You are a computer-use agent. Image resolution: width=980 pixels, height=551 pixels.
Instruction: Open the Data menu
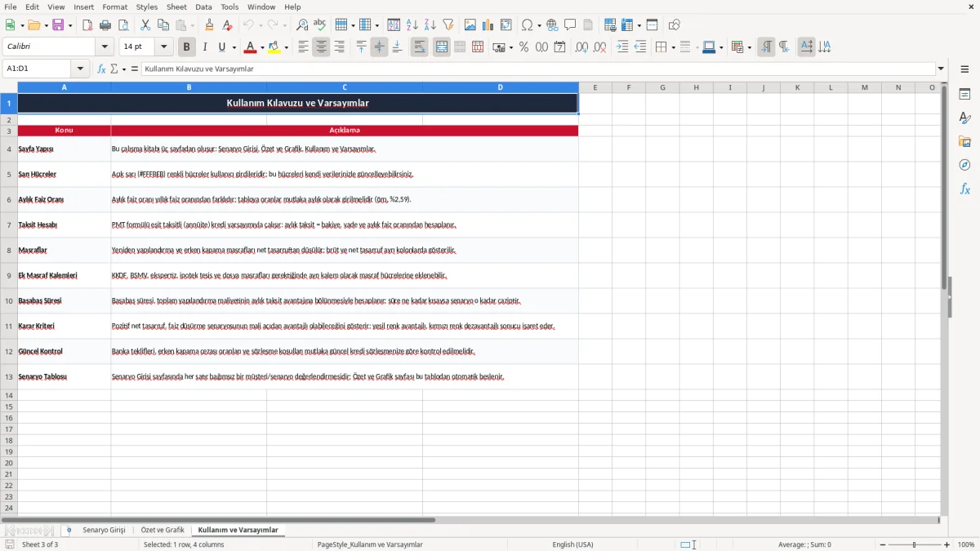203,7
